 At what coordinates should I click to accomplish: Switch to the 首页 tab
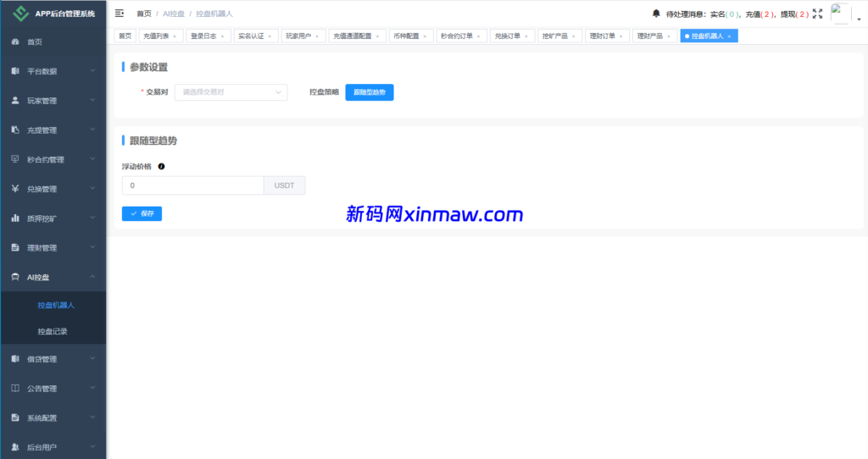pos(125,36)
